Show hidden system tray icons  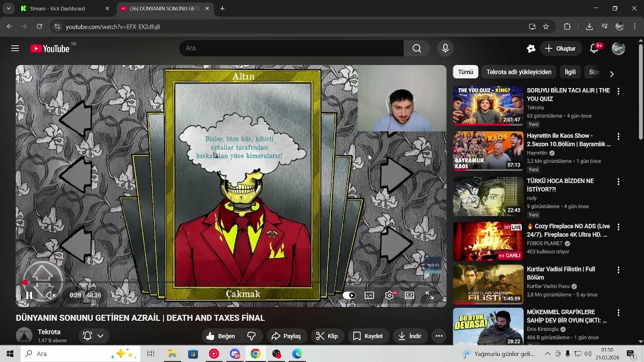pyautogui.click(x=547, y=354)
